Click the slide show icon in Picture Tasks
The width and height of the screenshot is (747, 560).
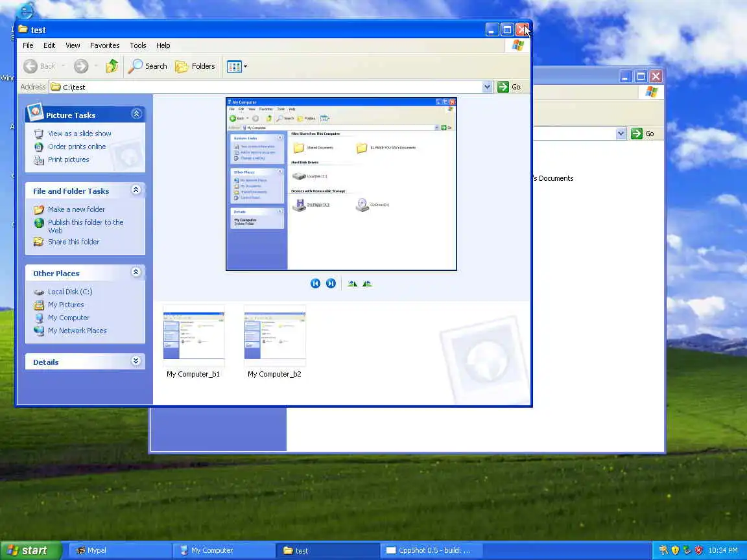pyautogui.click(x=39, y=134)
